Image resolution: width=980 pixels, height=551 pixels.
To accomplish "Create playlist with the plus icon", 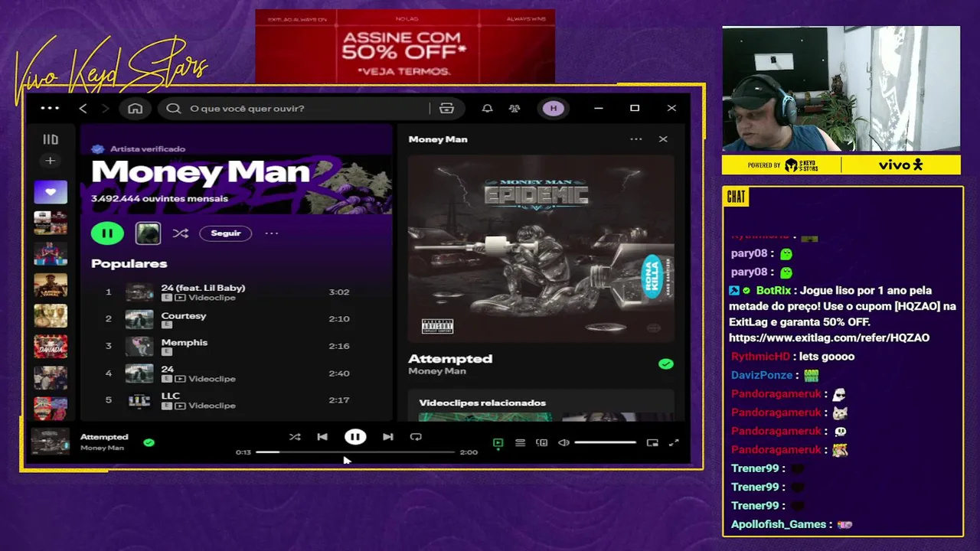I will point(50,161).
